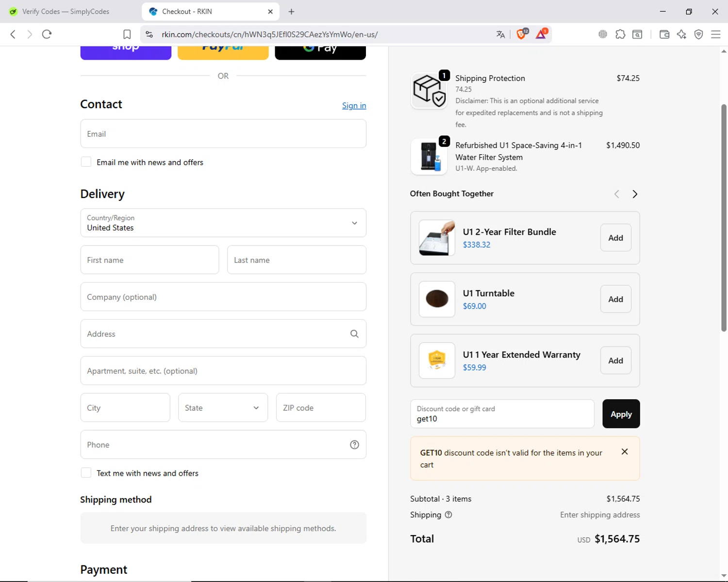Click the page vertical scrollbar thumb

[x=724, y=218]
